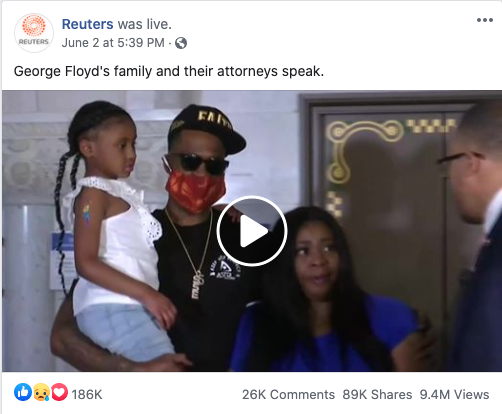The image size is (502, 414).
Task: Play the live video recording
Action: click(252, 231)
